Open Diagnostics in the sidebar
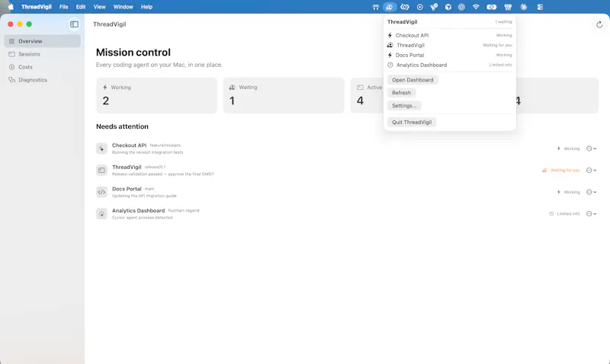 coord(43,80)
